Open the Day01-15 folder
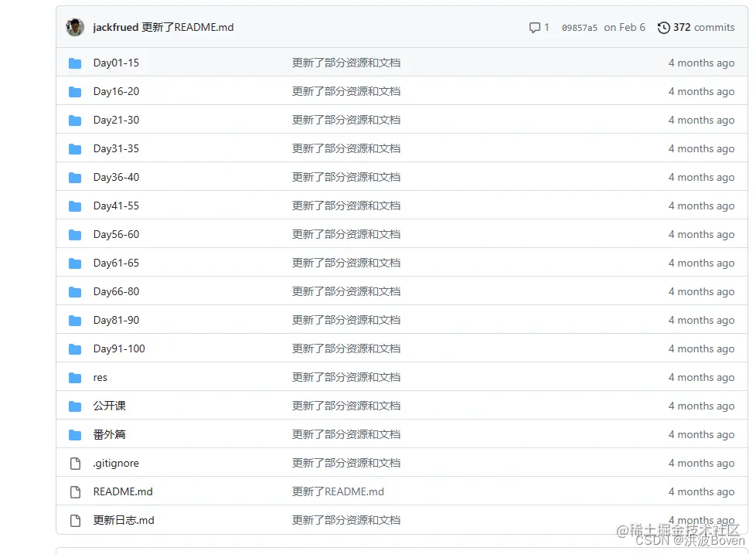The height and width of the screenshot is (554, 756). 116,63
